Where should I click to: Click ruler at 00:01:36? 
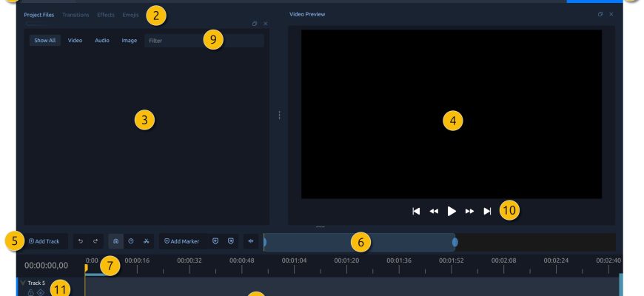coord(399,260)
